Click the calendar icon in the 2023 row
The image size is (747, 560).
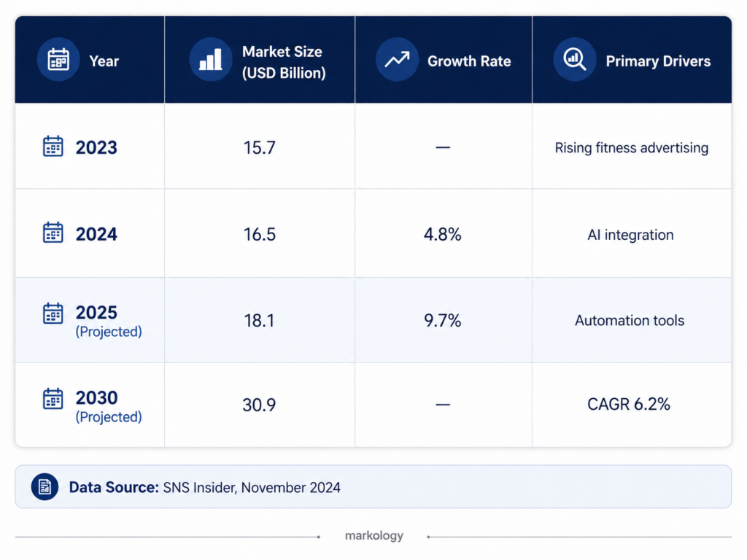53,146
